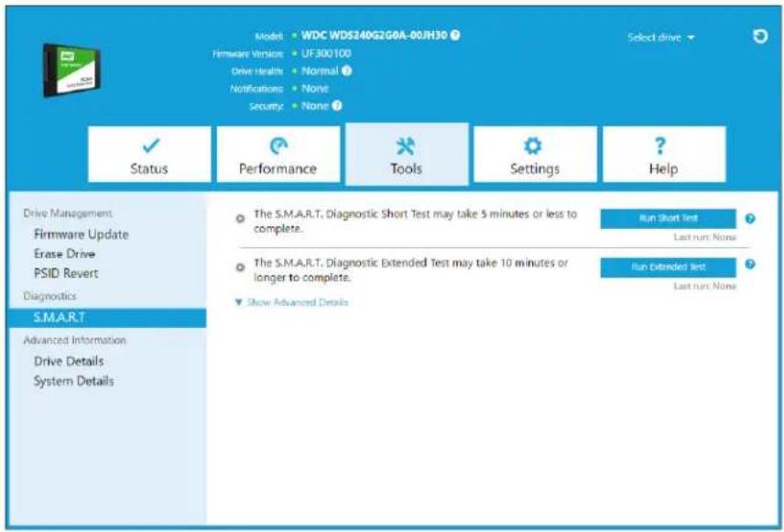Select PSID Revert in sidebar
784x532 pixels.
pos(66,273)
